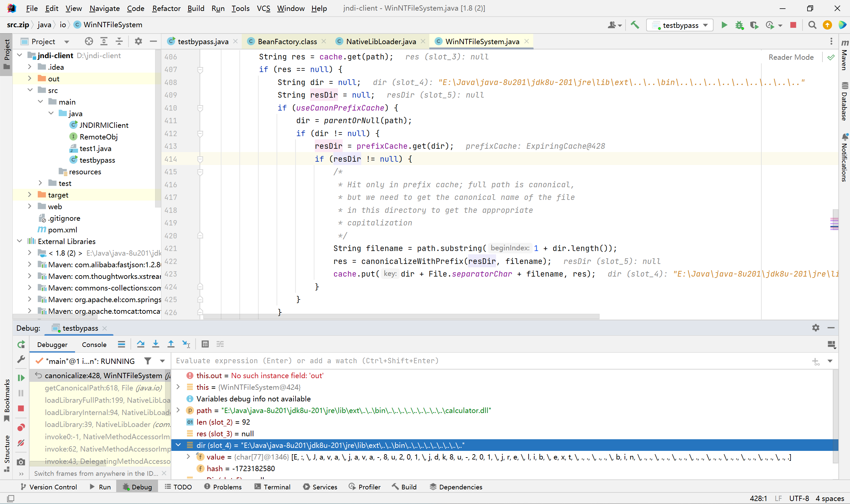Toggle the Database tool window

tap(844, 101)
